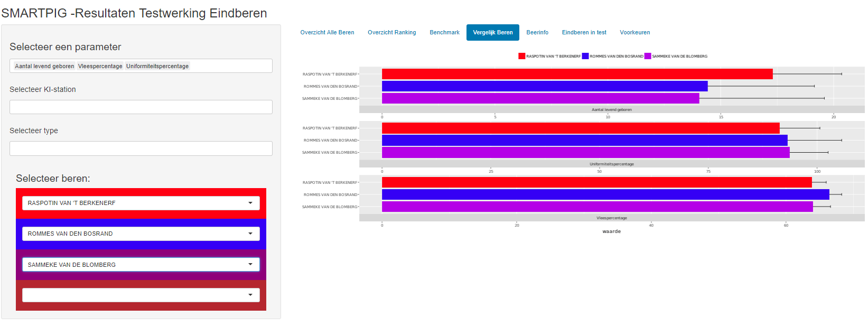
Task: Click the 'Selecteer beren:' heading
Action: click(53, 179)
